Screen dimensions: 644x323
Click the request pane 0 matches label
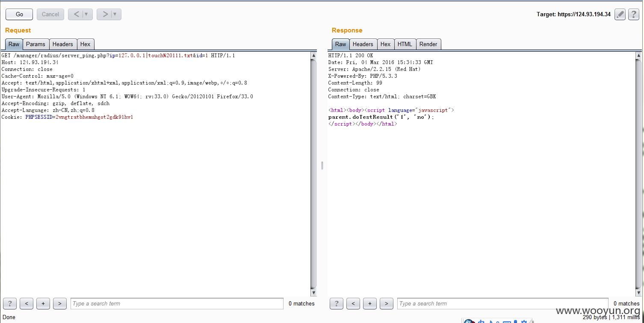click(301, 303)
